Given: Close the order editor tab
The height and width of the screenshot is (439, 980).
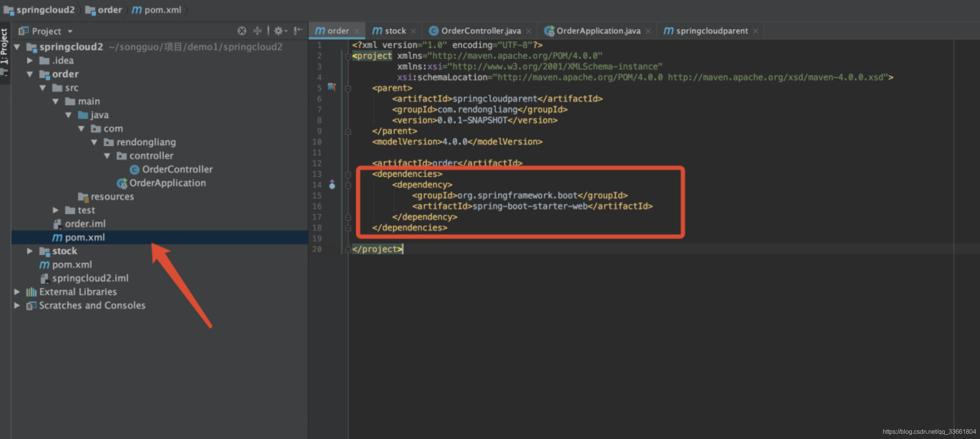Looking at the screenshot, I should [357, 31].
